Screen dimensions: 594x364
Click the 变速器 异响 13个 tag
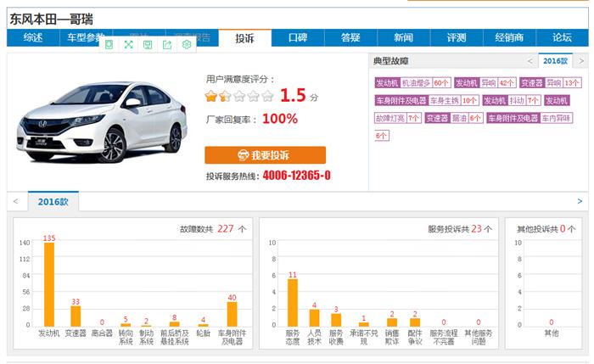click(x=551, y=83)
